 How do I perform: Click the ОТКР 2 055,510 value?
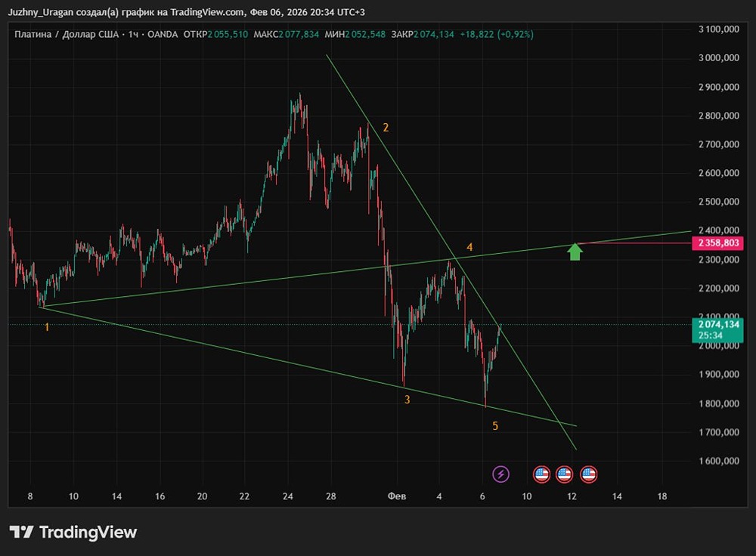(215, 34)
